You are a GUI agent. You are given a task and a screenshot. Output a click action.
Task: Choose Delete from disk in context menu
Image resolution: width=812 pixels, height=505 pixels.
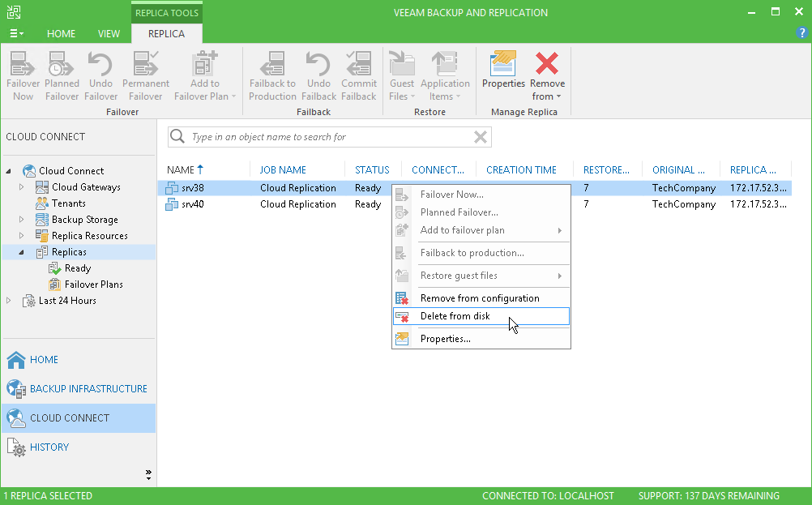(x=481, y=316)
